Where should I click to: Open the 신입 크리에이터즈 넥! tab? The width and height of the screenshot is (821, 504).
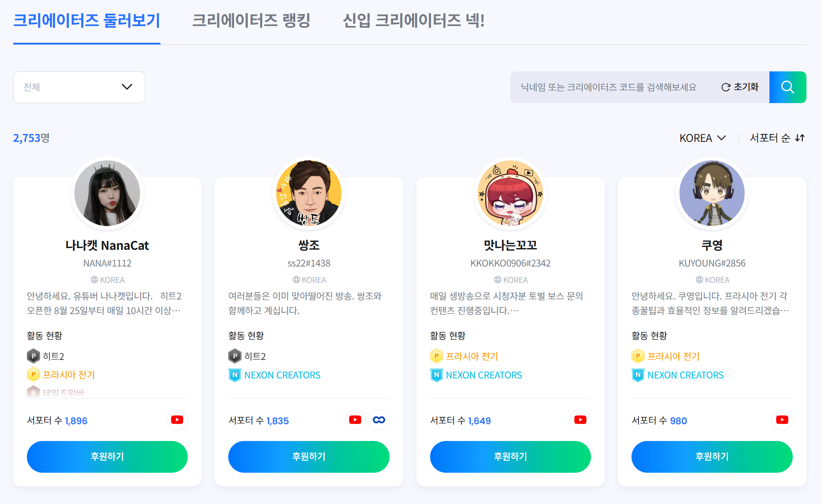[413, 21]
